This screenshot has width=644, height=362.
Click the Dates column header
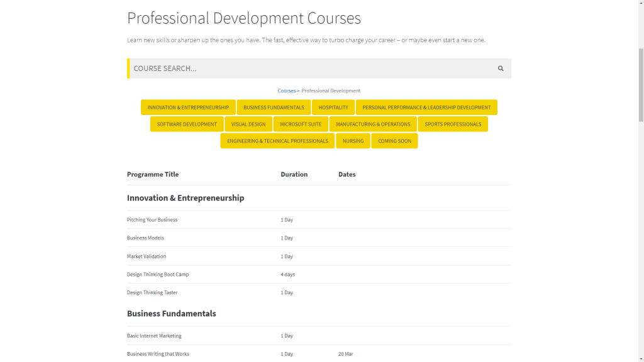click(x=347, y=175)
